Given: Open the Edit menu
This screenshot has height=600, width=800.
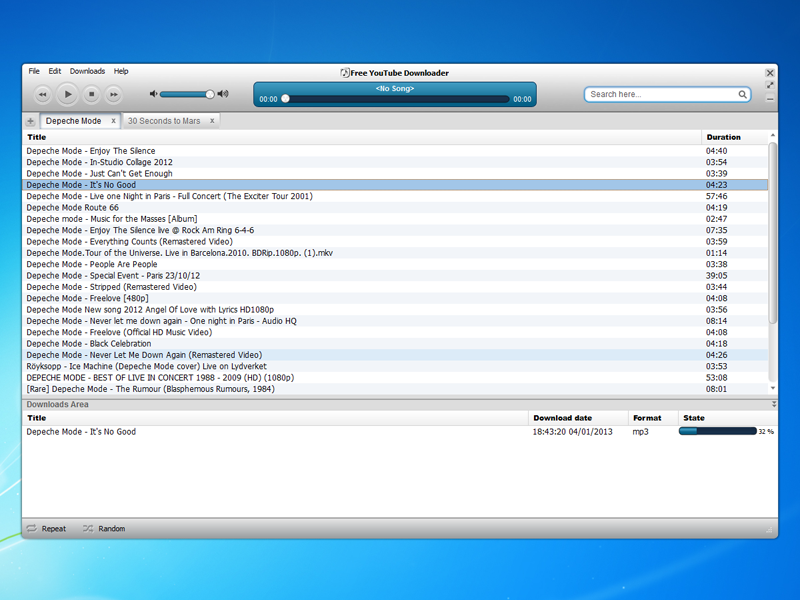Looking at the screenshot, I should pos(55,71).
